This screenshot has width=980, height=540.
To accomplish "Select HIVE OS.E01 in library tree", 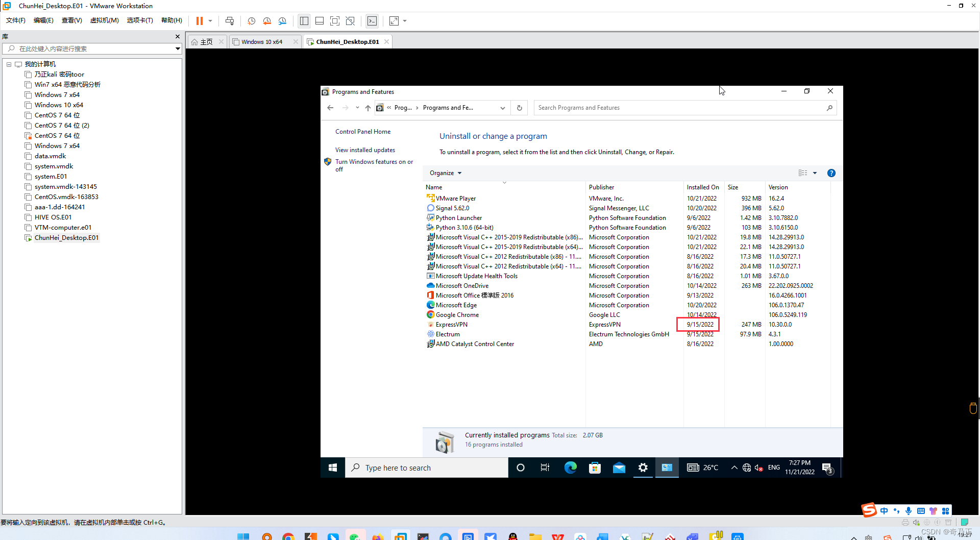I will coord(53,217).
